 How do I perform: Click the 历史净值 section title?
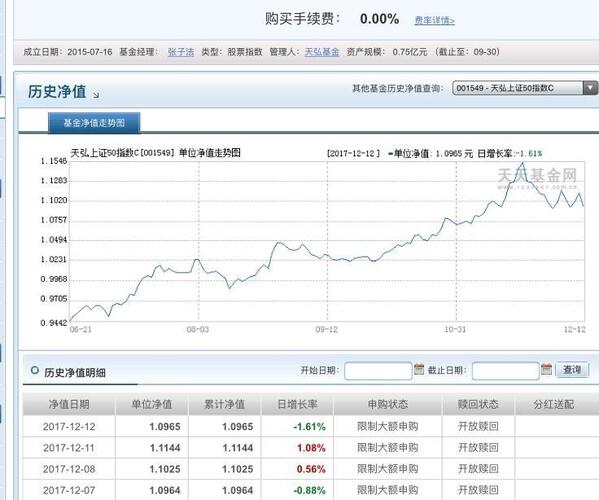pos(57,92)
